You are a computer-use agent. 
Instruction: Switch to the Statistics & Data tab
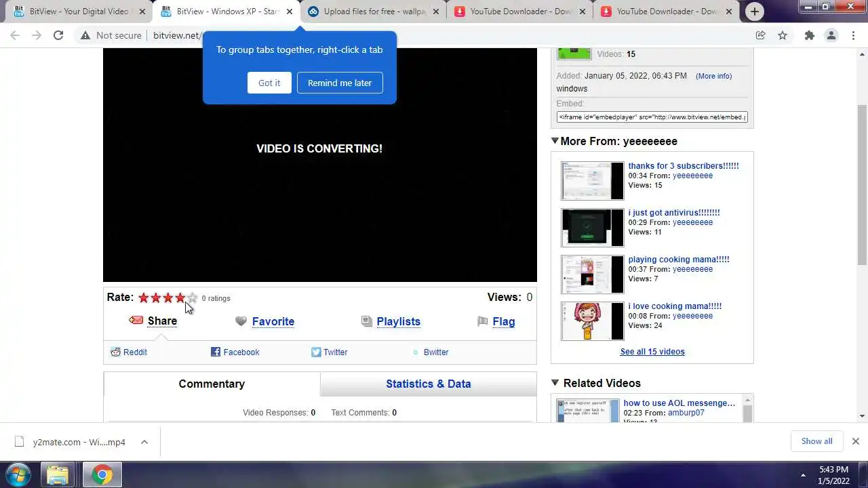click(429, 384)
